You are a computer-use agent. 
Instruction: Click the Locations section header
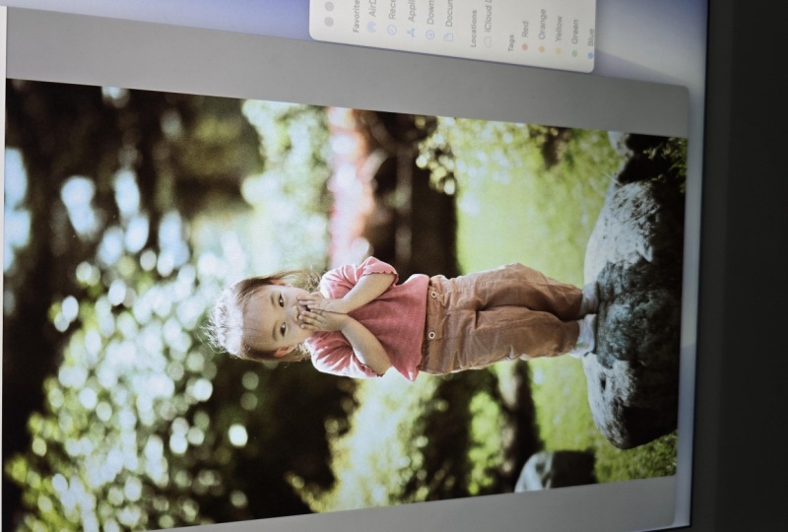point(473,30)
